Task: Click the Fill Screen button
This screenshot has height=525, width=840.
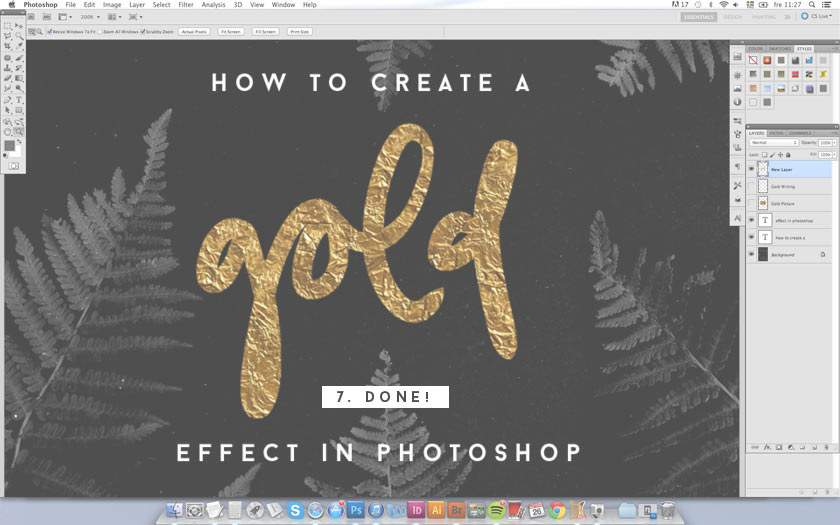Action: [x=265, y=32]
